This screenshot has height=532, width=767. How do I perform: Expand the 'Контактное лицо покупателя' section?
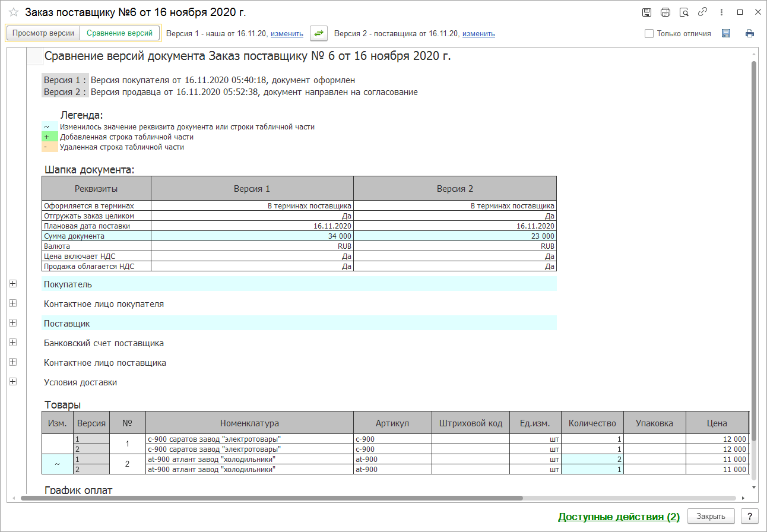coord(13,303)
